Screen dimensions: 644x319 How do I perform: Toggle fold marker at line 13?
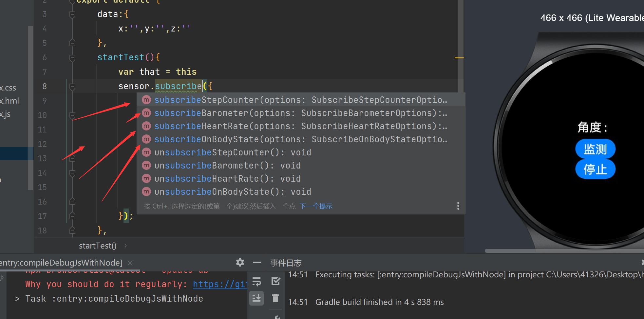(x=72, y=158)
